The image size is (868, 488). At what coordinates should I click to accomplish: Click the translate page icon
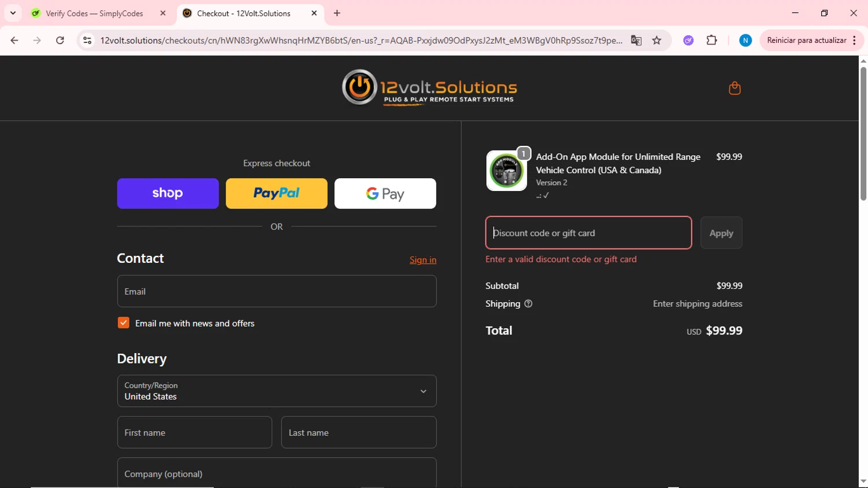coord(636,41)
